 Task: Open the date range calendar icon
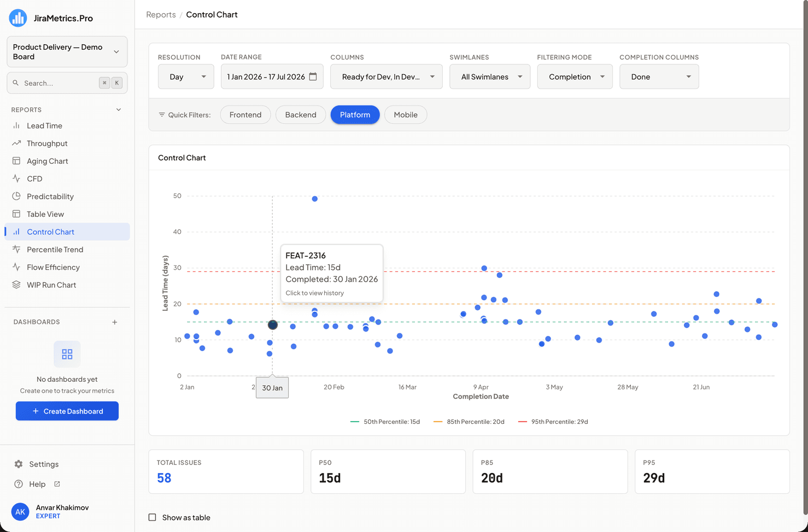(x=313, y=76)
